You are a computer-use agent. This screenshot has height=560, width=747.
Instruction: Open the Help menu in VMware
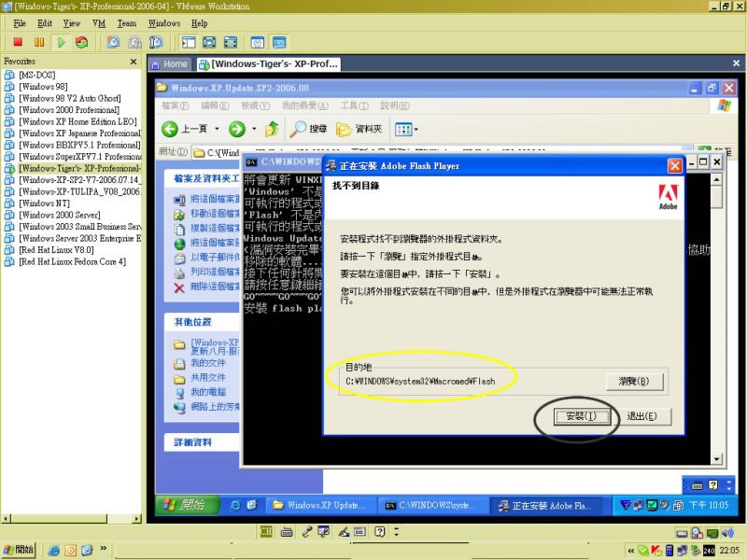tap(199, 23)
